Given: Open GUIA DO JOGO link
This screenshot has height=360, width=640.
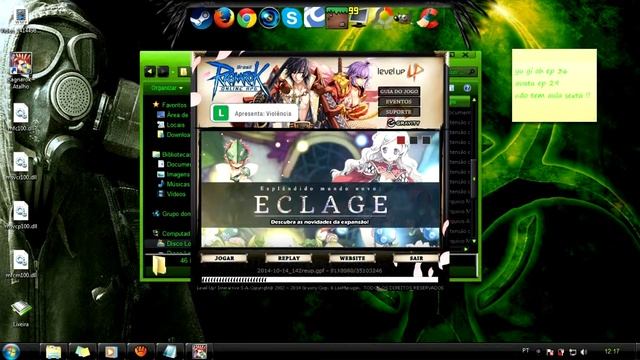Looking at the screenshot, I should click(399, 91).
